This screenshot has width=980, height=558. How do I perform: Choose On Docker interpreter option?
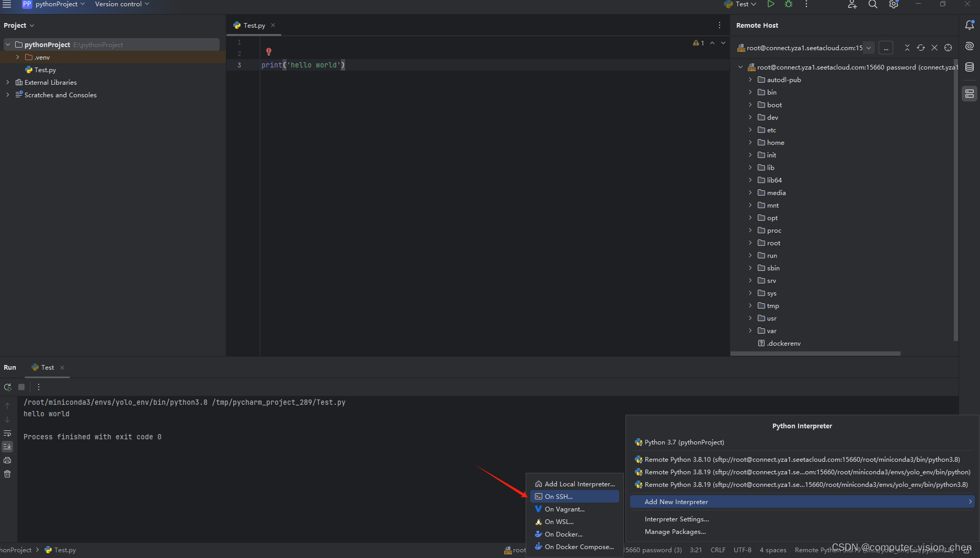pyautogui.click(x=575, y=534)
